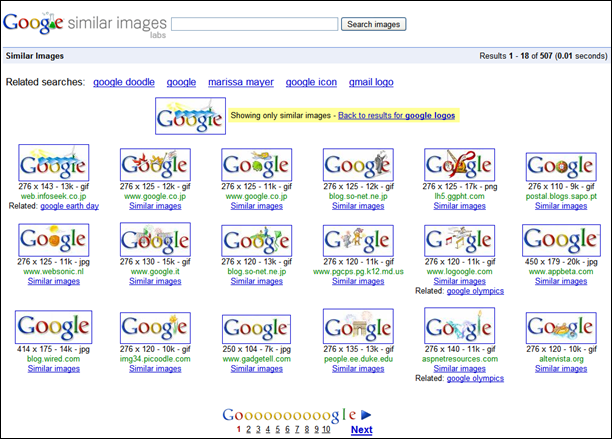The height and width of the screenshot is (439, 612).
Task: Open the www.websonic.nl logo thumbnail
Action: tap(53, 240)
